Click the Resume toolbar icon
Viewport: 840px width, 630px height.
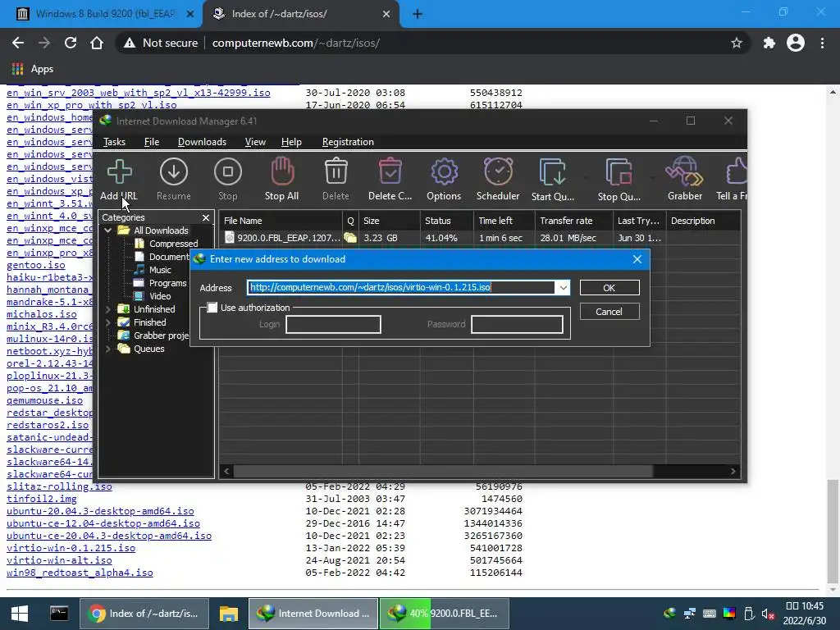(174, 172)
